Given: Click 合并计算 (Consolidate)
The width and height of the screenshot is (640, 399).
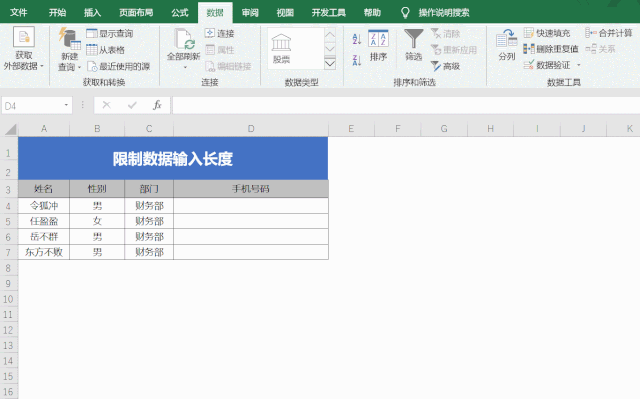Looking at the screenshot, I should pyautogui.click(x=609, y=33).
